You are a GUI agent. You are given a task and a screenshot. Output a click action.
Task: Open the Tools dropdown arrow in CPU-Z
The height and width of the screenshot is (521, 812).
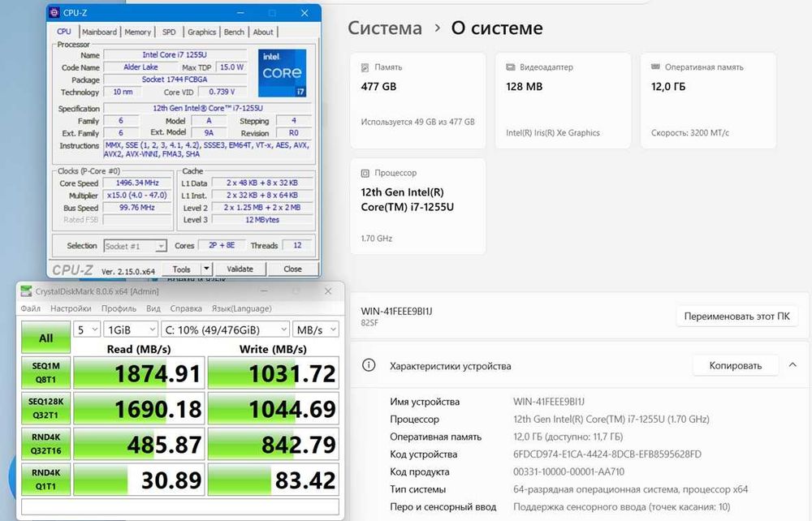coord(206,269)
